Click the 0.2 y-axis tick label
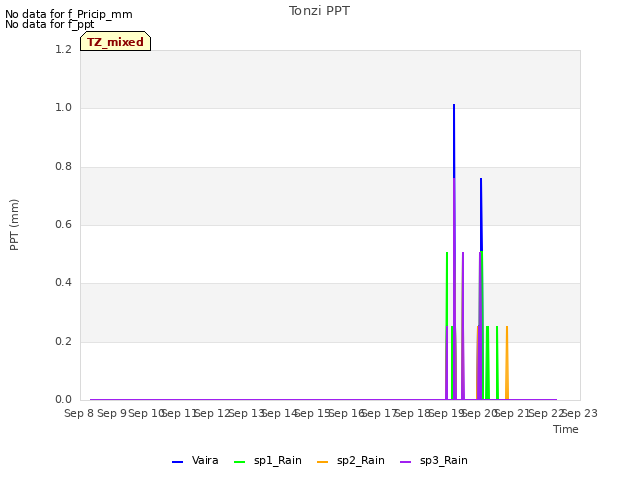 [63, 341]
